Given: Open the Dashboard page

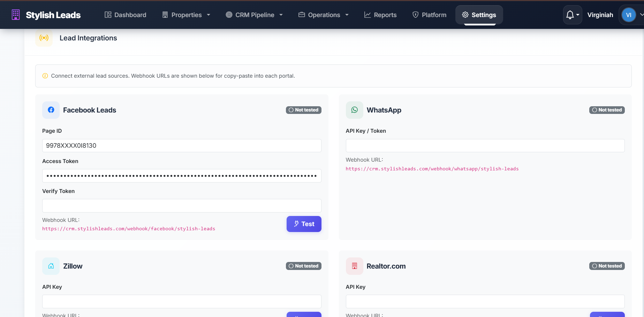Looking at the screenshot, I should (x=126, y=15).
